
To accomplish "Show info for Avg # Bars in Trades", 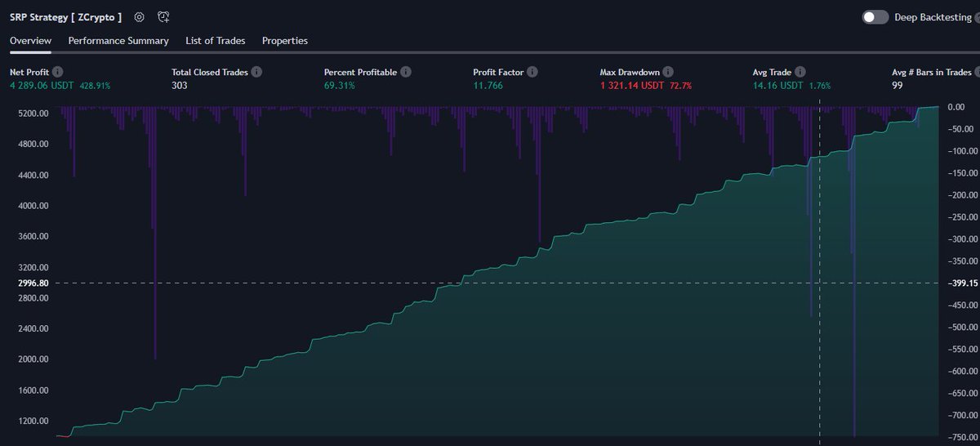I will pyautogui.click(x=979, y=72).
